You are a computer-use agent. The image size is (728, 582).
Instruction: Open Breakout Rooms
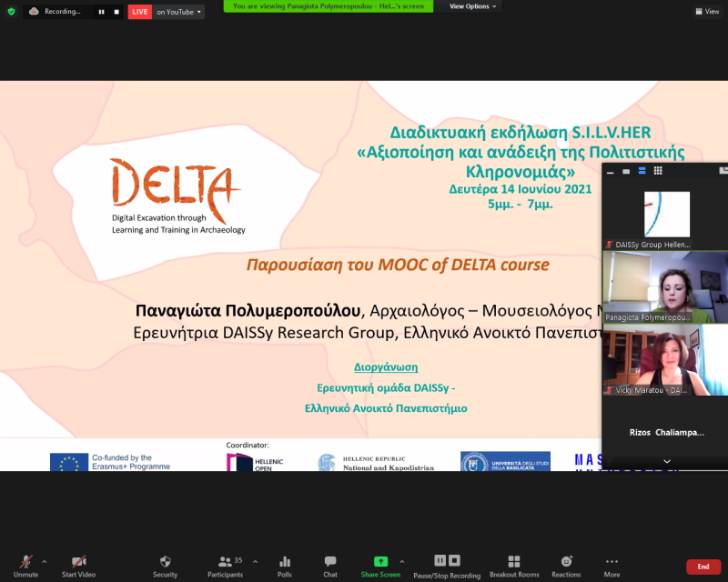514,567
